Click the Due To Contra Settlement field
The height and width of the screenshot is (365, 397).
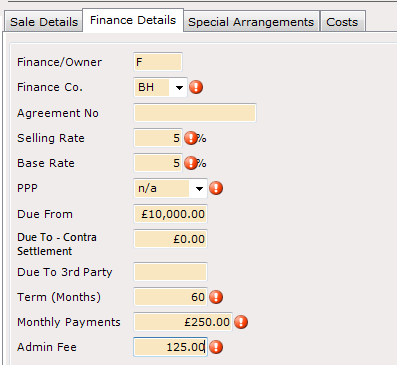click(x=170, y=239)
